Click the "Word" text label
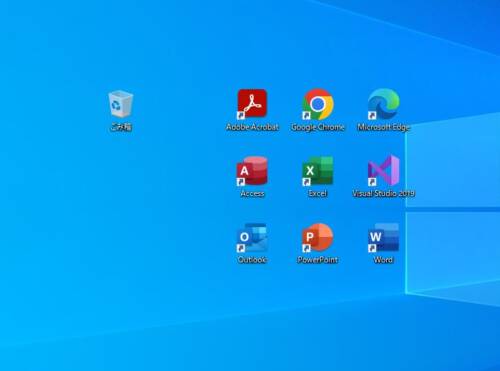 384,260
